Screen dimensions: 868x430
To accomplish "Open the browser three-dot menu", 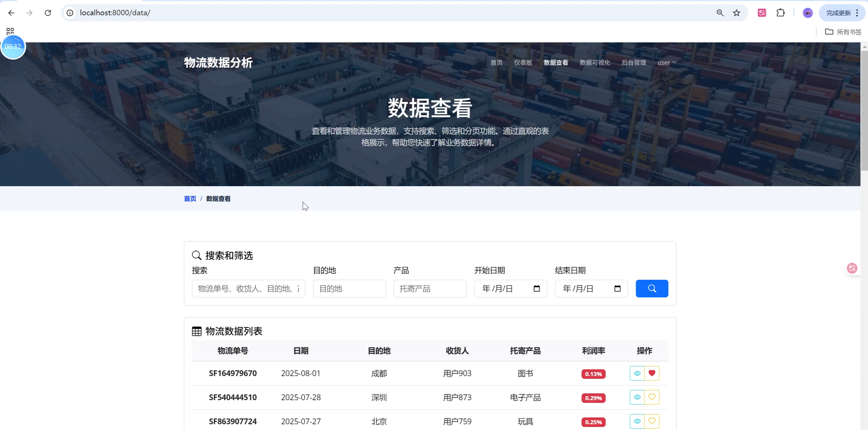I will 857,13.
